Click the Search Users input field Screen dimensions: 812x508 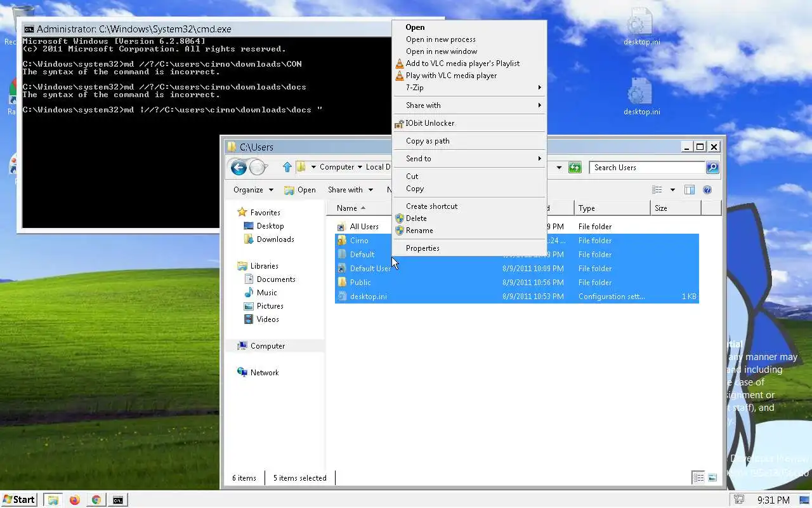[647, 168]
